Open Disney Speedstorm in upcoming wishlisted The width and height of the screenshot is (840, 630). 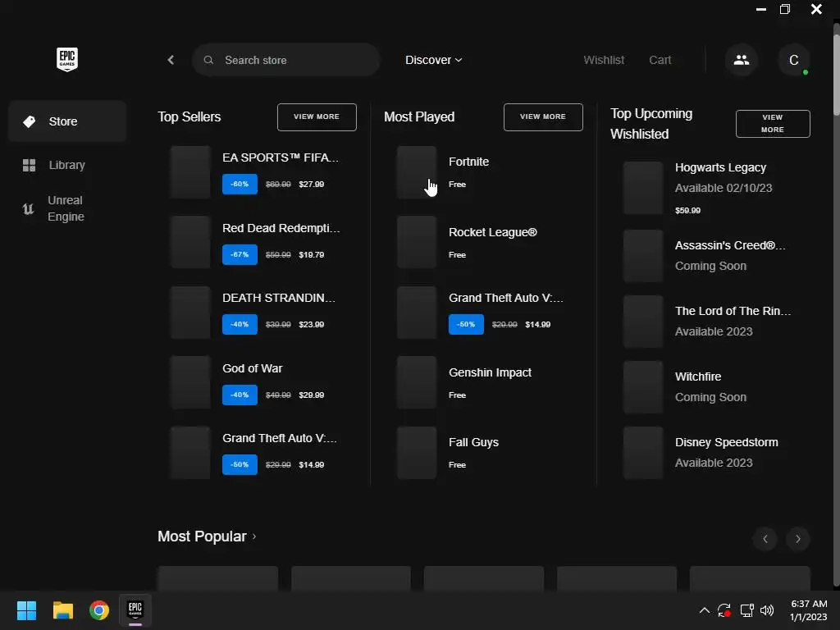[726, 442]
